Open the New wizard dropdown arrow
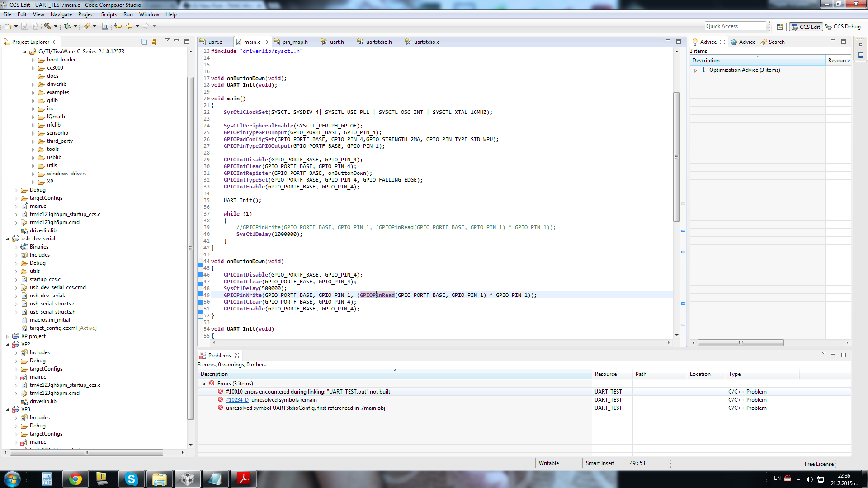This screenshot has width=868, height=488. click(16, 27)
